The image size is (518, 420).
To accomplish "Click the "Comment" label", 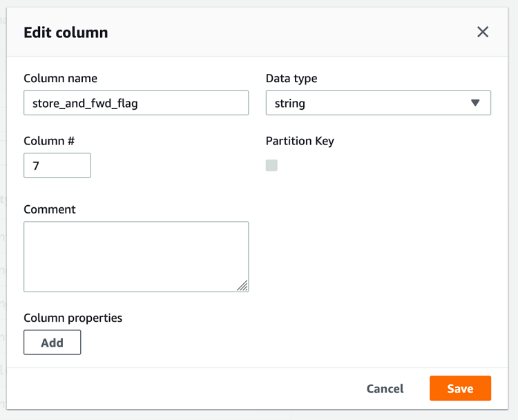I will (x=50, y=209).
